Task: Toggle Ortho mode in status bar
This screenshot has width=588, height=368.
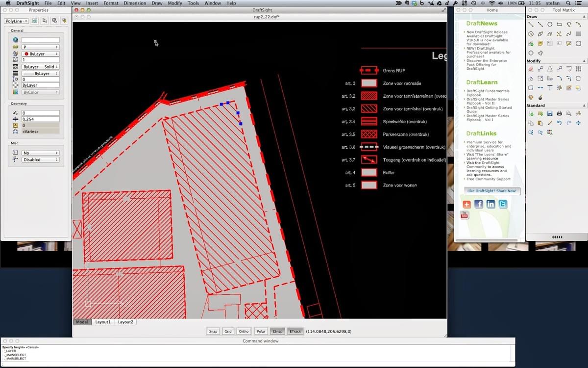Action: (244, 331)
